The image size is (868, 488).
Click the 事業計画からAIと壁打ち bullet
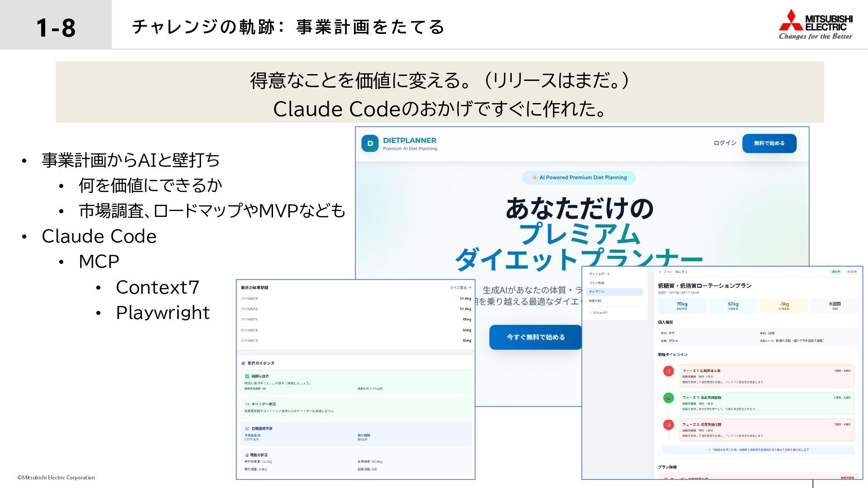(x=131, y=160)
